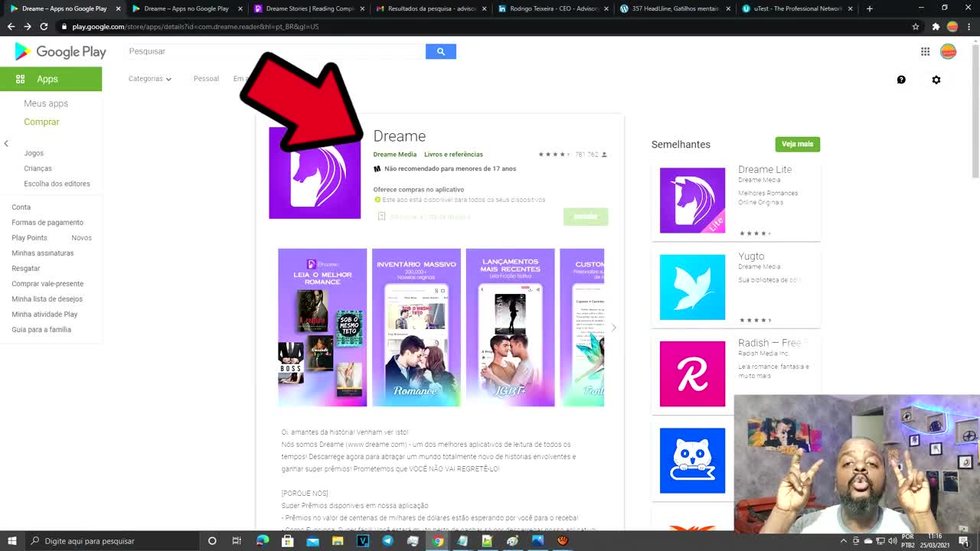Open Play Points link
980x551 pixels.
coord(29,238)
